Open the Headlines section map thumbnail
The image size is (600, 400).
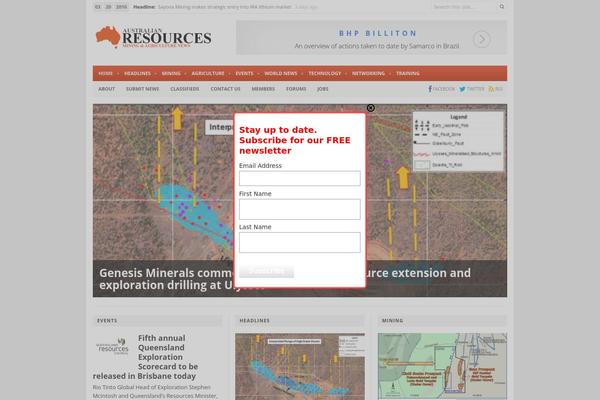click(299, 366)
